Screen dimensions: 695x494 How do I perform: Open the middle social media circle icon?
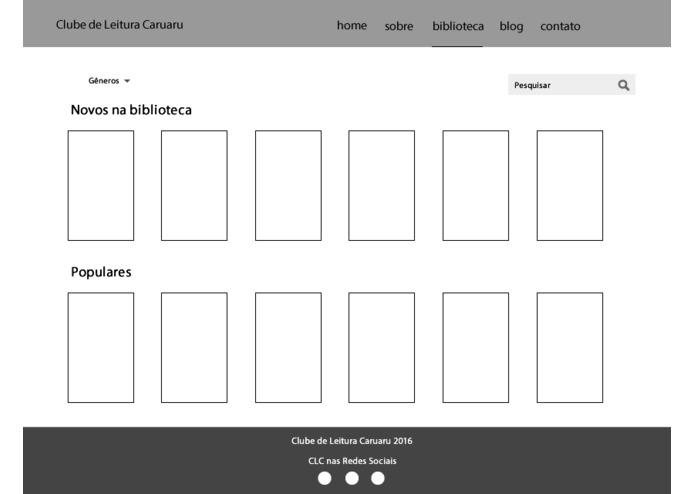[x=352, y=478]
